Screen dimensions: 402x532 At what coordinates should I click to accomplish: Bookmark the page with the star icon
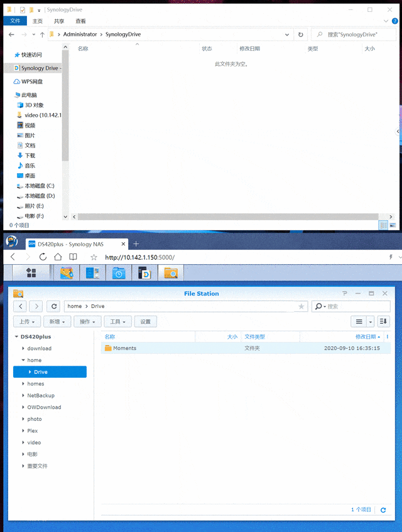pyautogui.click(x=94, y=257)
